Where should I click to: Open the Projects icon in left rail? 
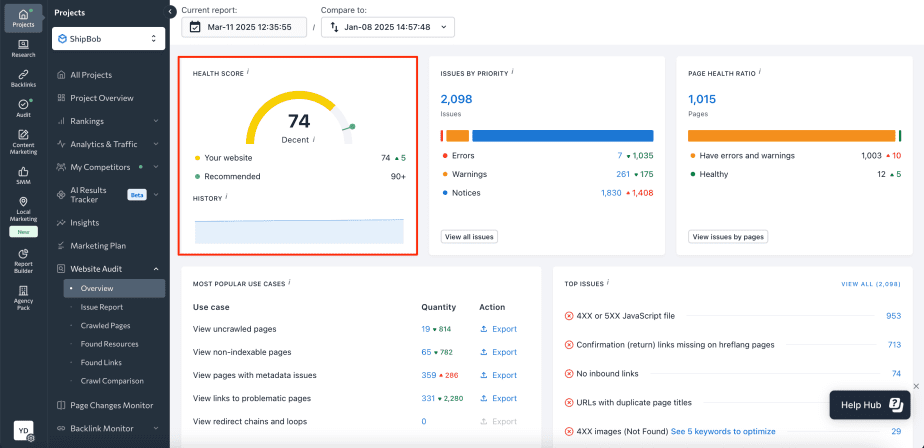23,18
